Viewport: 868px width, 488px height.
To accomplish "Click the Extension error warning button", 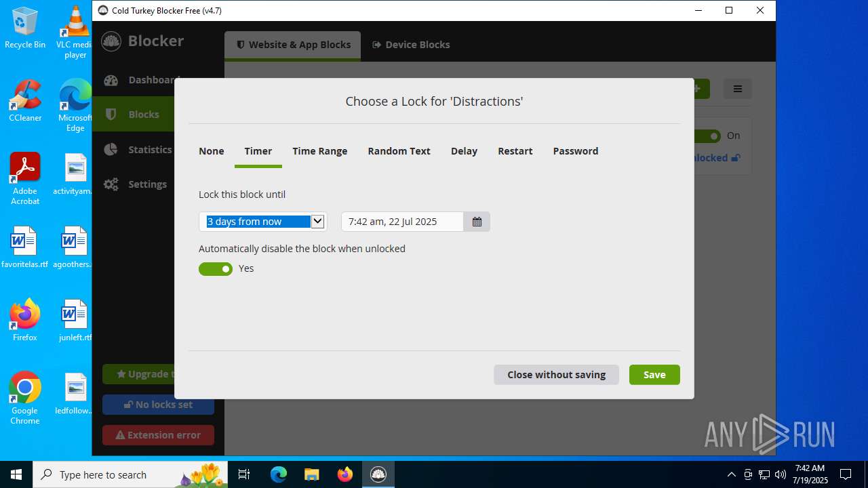I will 158,435.
